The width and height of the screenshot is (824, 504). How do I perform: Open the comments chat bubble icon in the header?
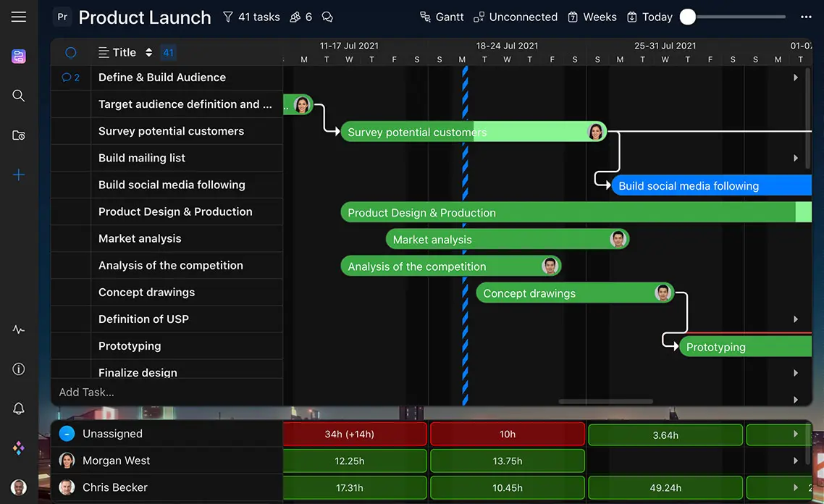pyautogui.click(x=327, y=17)
